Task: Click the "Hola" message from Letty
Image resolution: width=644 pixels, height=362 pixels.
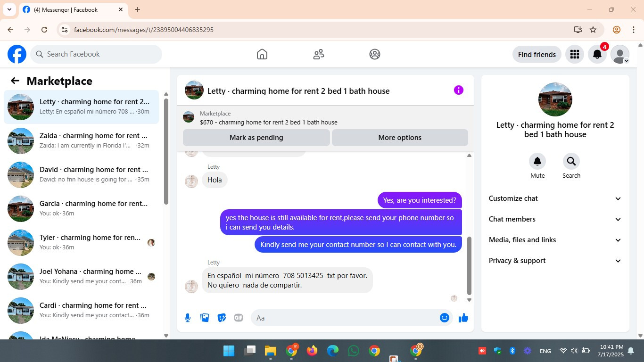Action: pyautogui.click(x=215, y=180)
